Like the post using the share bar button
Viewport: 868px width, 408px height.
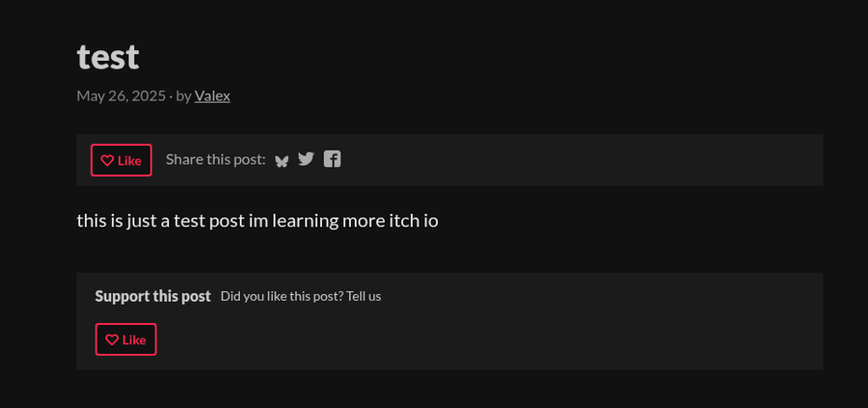tap(122, 160)
